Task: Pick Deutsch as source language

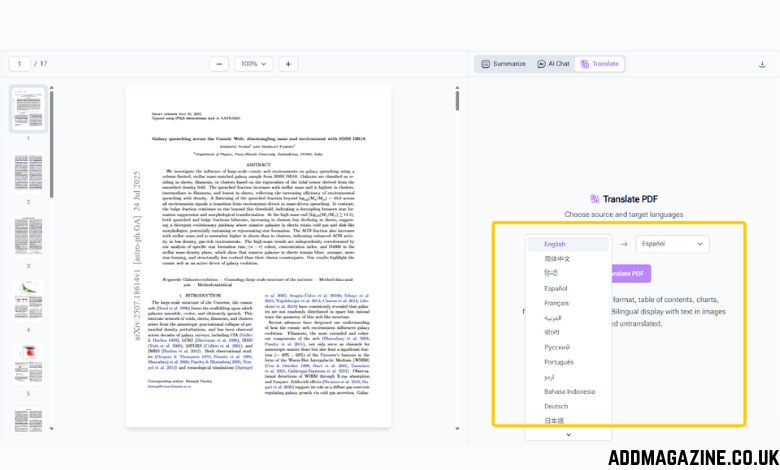Action: point(556,406)
